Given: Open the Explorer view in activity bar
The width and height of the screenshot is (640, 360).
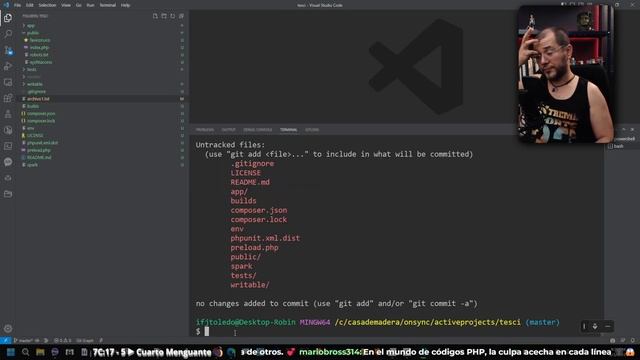Looking at the screenshot, I should pos(8,18).
